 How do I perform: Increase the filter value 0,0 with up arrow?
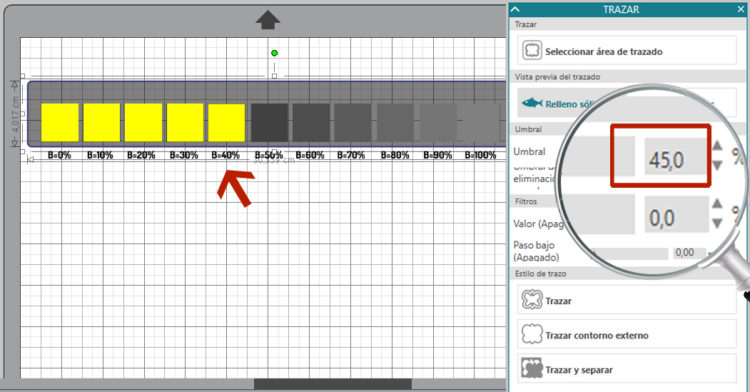click(717, 204)
